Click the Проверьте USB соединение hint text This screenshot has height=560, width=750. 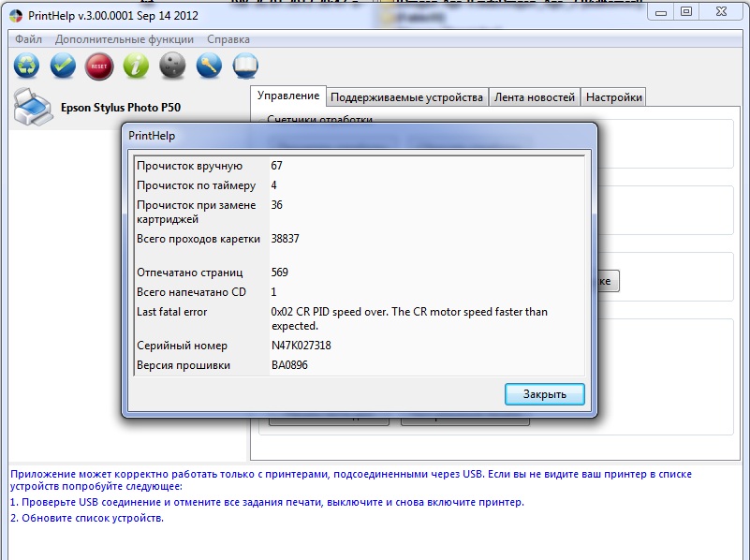[267, 502]
